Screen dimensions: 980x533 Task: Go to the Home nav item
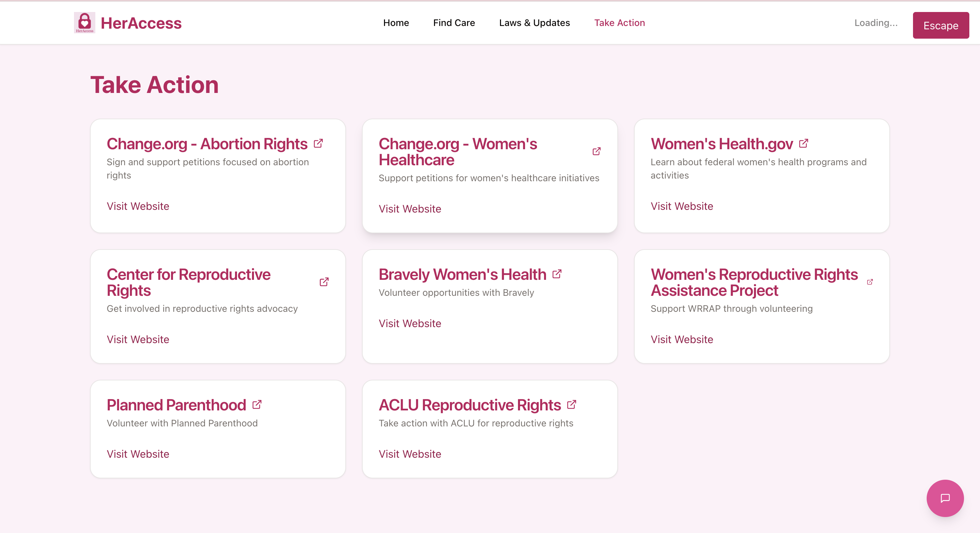pos(396,23)
